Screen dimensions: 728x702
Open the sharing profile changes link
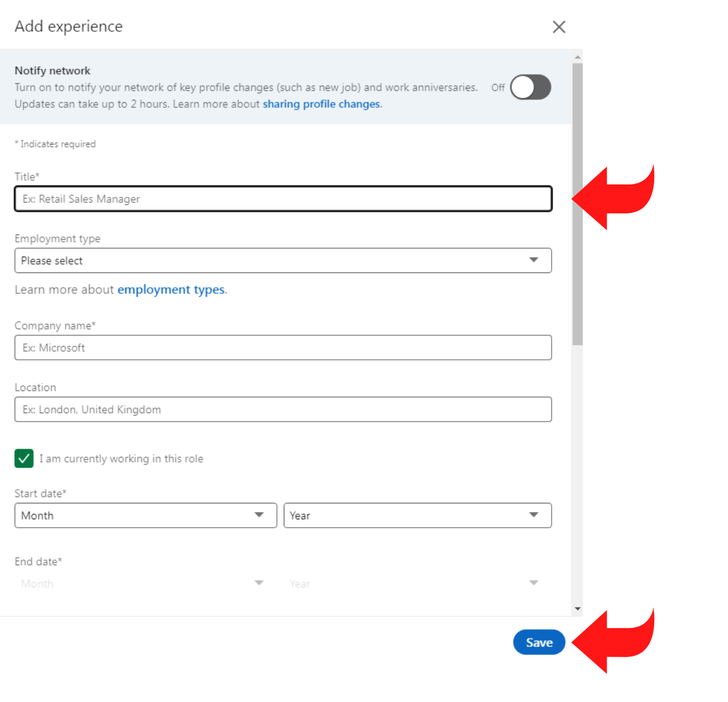click(321, 104)
